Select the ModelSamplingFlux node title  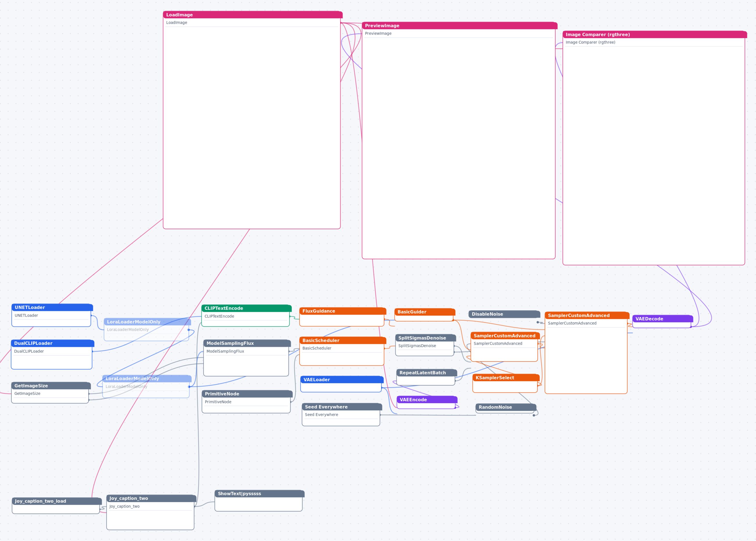point(247,343)
